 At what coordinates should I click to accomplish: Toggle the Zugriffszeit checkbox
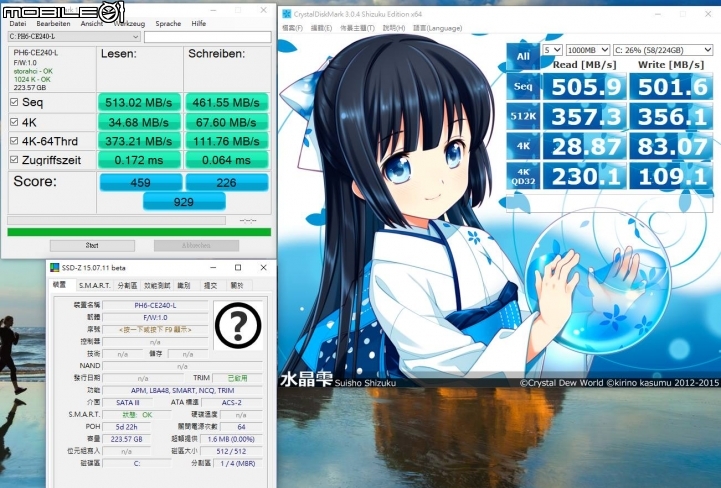14,160
